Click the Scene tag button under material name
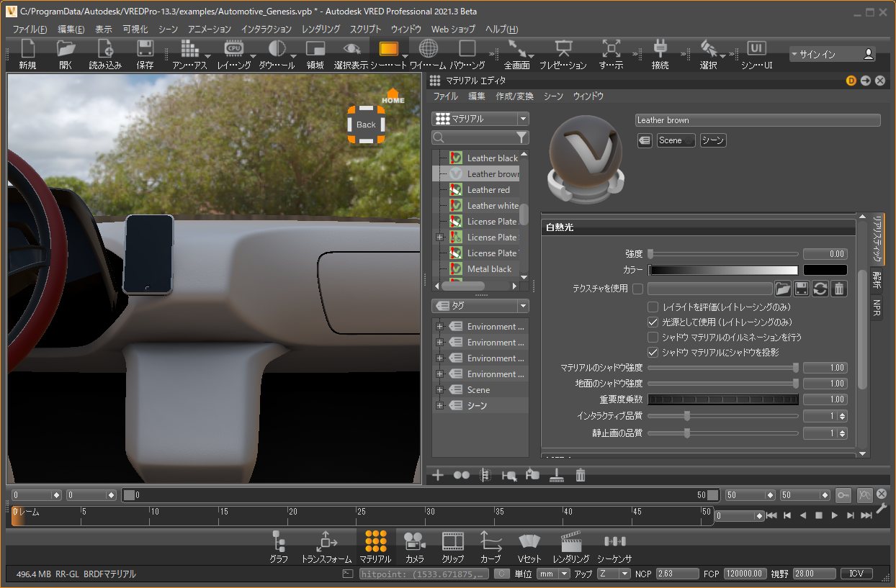896x588 pixels. click(676, 140)
